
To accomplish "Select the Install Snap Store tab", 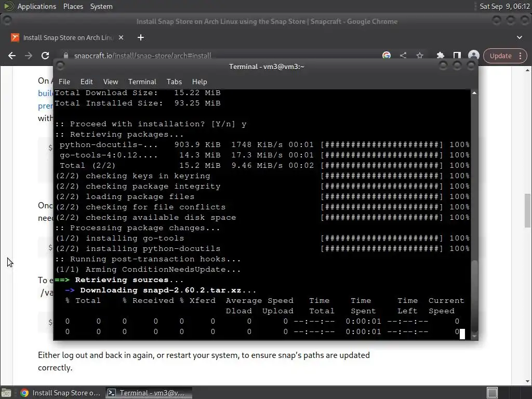I will point(67,37).
